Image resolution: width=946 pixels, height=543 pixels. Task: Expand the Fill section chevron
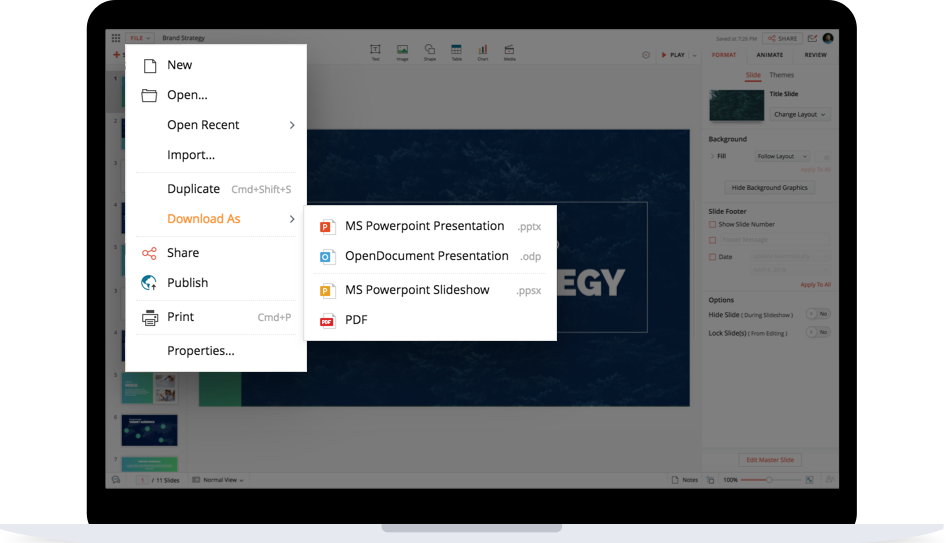(712, 156)
